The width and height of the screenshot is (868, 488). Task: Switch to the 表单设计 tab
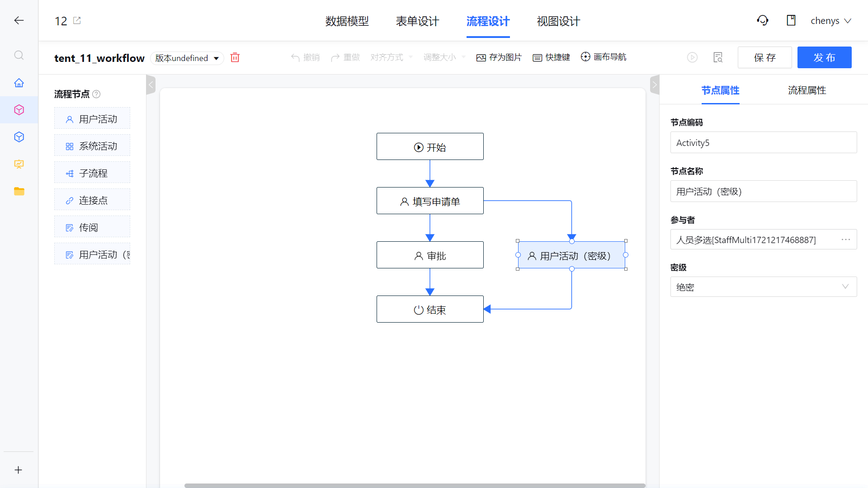[418, 21]
